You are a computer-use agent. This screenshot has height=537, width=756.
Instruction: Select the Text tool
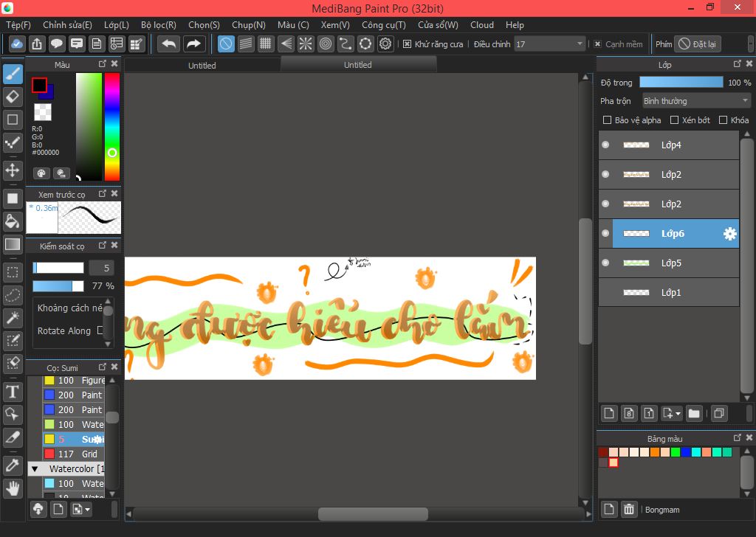pyautogui.click(x=13, y=392)
